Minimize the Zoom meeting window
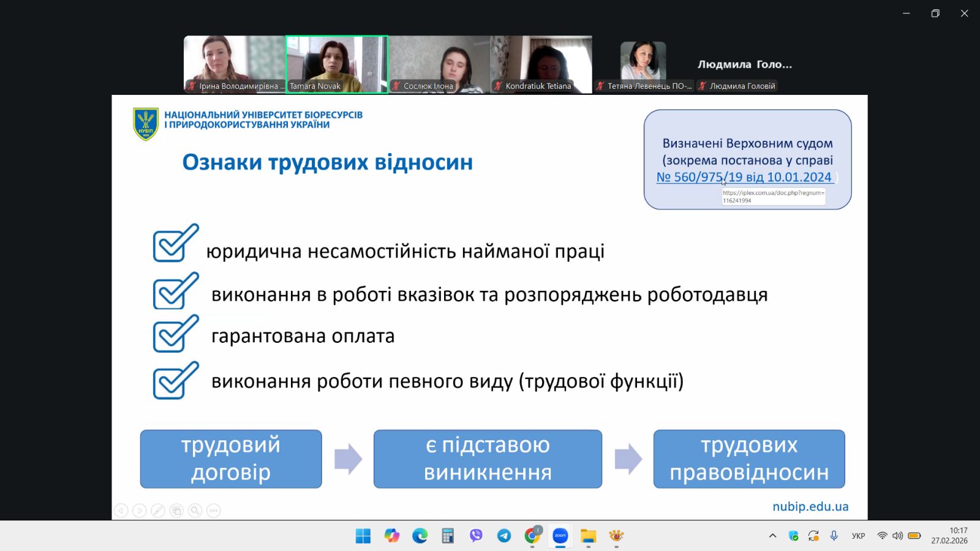 (x=907, y=13)
